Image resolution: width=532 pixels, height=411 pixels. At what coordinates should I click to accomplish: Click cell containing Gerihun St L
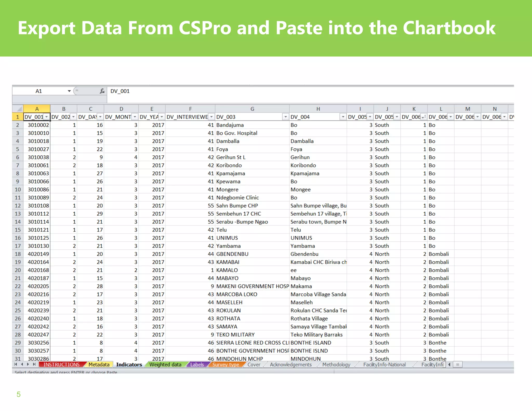coord(252,157)
